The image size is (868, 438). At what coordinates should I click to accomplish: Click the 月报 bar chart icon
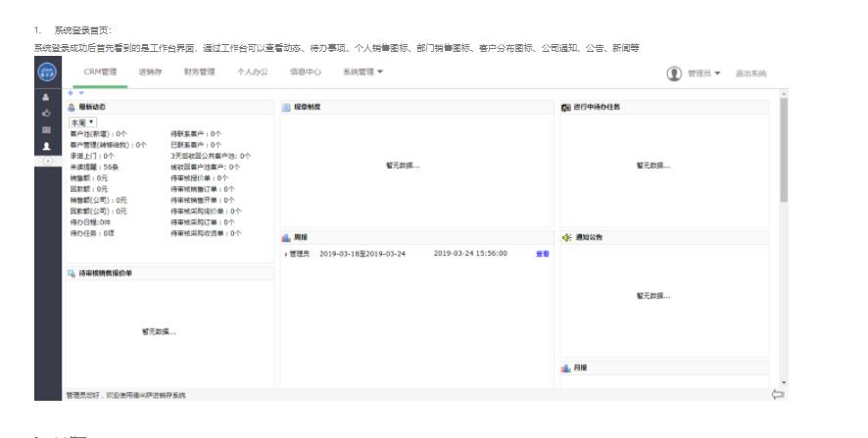pyautogui.click(x=565, y=368)
